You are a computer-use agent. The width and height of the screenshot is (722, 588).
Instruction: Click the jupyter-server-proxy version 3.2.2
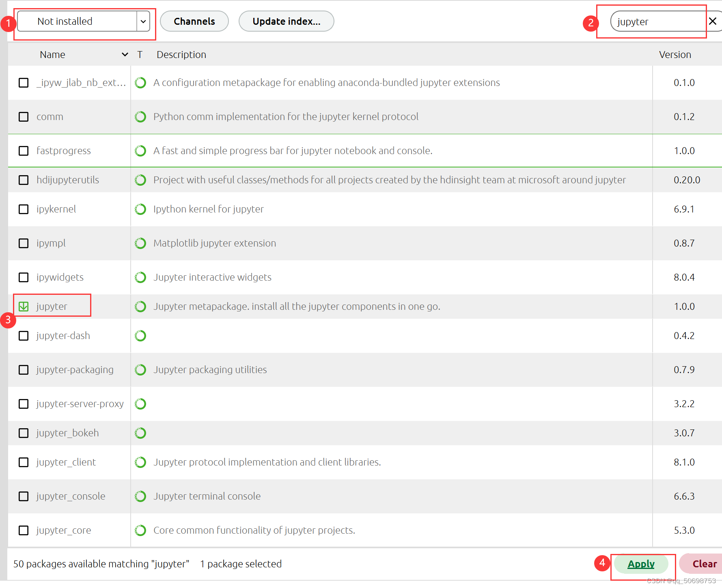click(x=684, y=404)
